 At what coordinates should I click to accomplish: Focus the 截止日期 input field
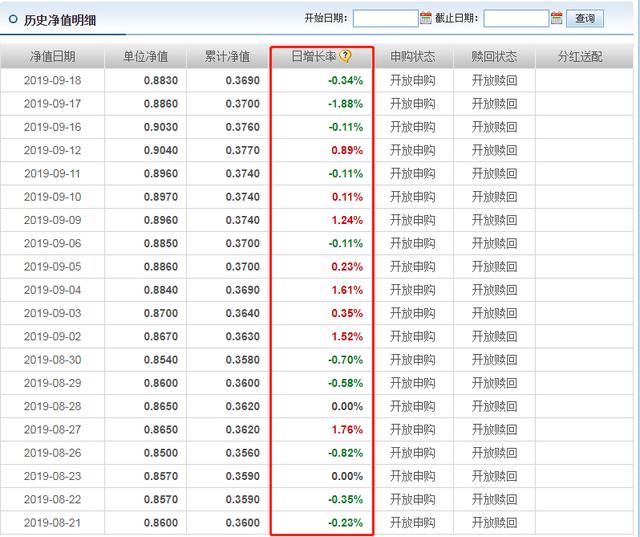click(x=516, y=18)
